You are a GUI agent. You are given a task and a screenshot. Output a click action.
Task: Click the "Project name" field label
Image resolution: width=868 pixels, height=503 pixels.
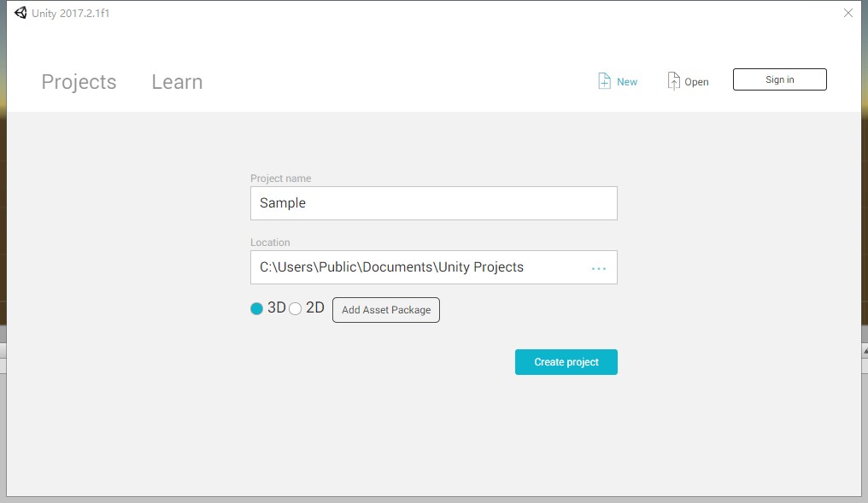tap(280, 178)
